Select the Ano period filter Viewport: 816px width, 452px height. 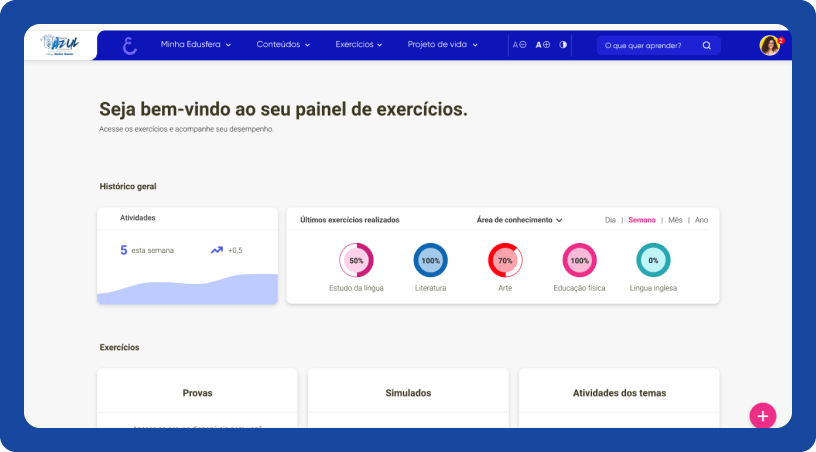pos(701,220)
